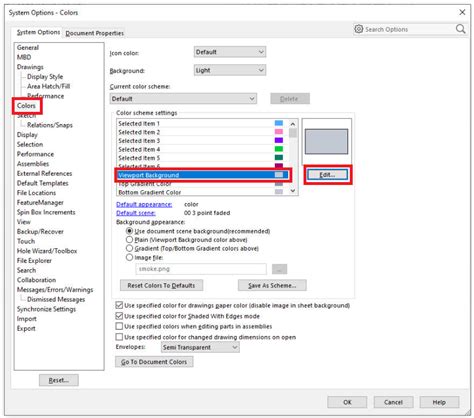Select Viewport Background list row
Image resolution: width=474 pixels, height=418 pixels.
203,175
